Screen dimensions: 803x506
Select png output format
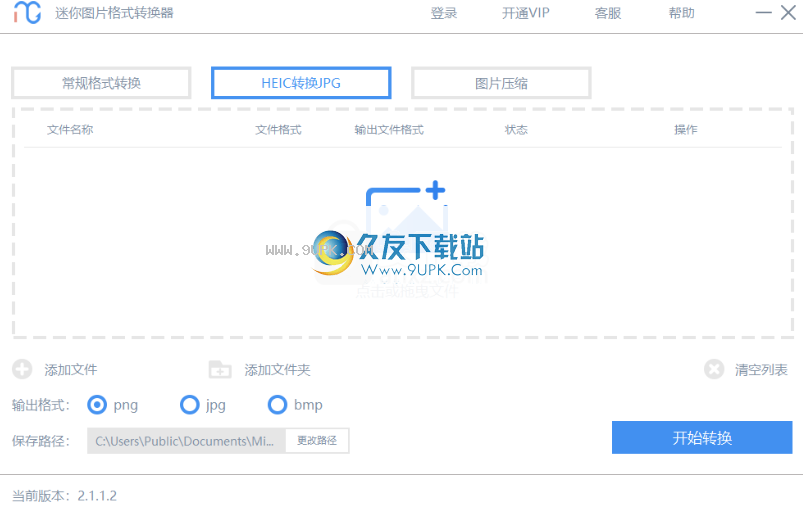(97, 405)
